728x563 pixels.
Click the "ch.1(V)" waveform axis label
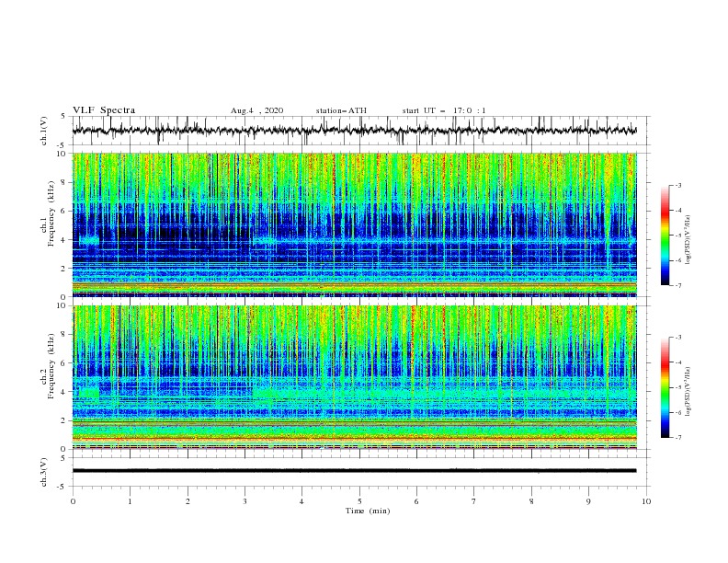pos(44,131)
